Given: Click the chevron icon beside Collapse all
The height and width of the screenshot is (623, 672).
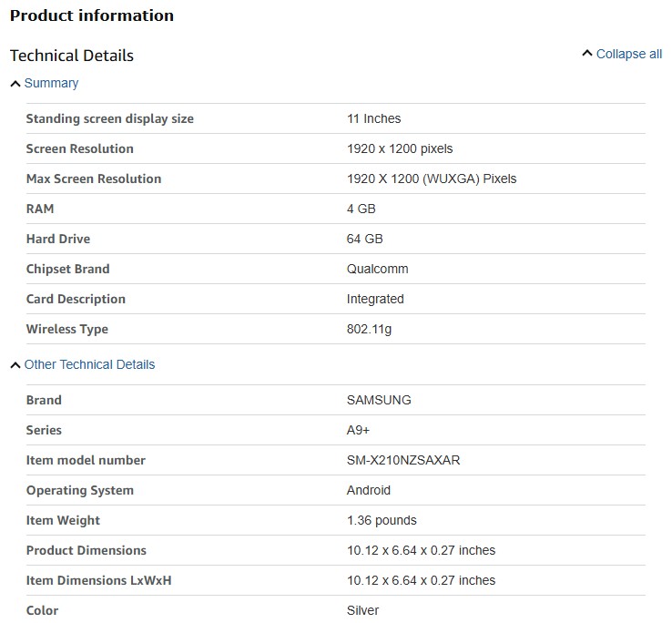Looking at the screenshot, I should click(x=587, y=55).
